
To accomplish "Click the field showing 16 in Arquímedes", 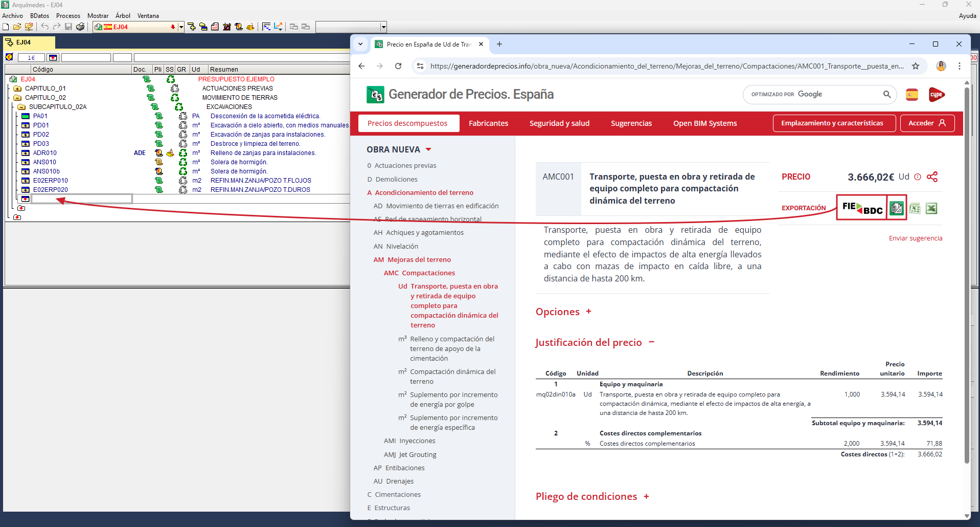I will tap(32, 57).
